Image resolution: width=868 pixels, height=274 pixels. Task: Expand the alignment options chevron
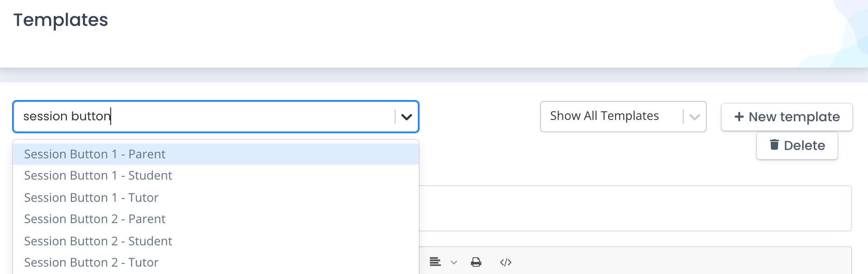(454, 262)
